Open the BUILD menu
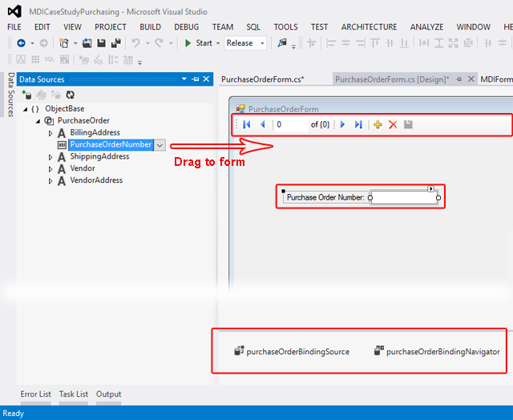The width and height of the screenshot is (513, 420). 150,26
